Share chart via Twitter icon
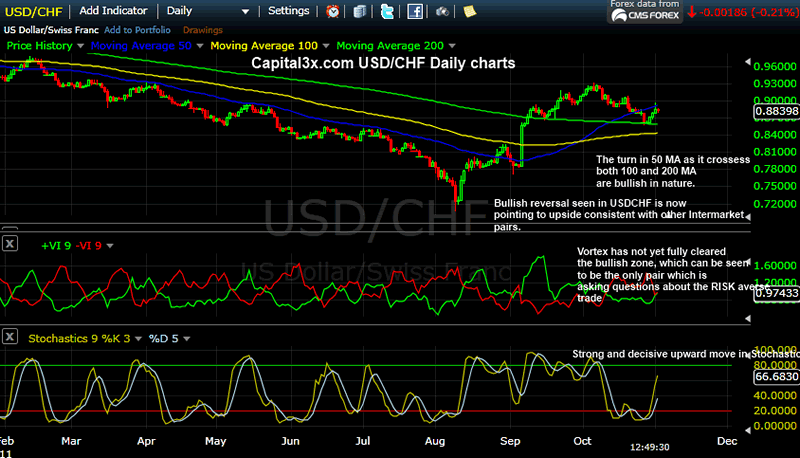 click(x=386, y=11)
